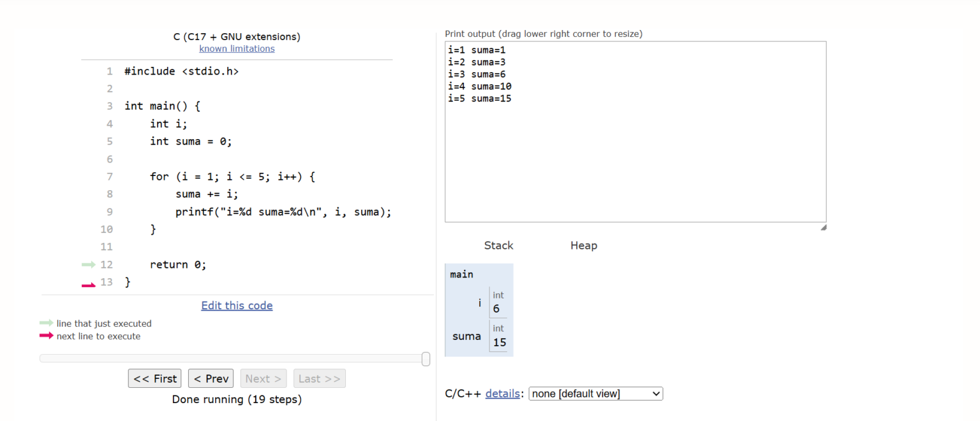Click inside the print output text area
The image size is (980, 421).
tap(635, 132)
